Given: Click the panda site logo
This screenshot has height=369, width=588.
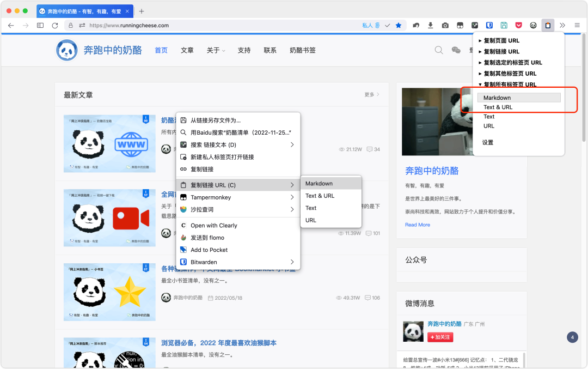Looking at the screenshot, I should pyautogui.click(x=67, y=50).
